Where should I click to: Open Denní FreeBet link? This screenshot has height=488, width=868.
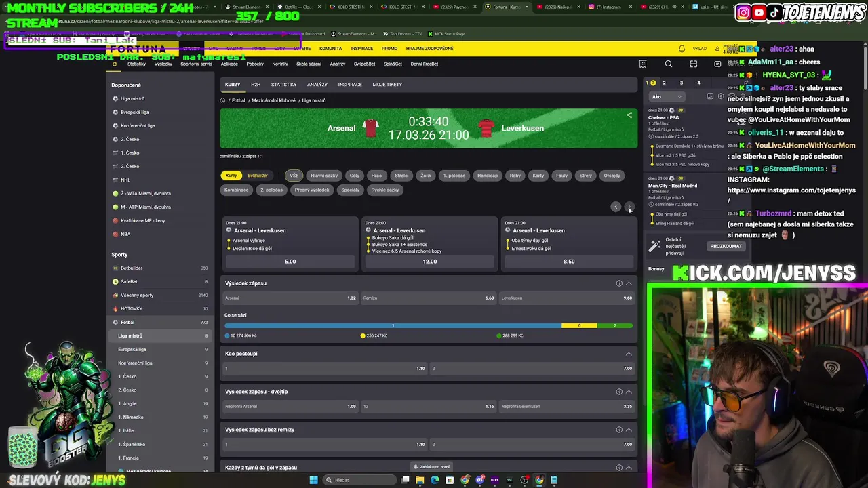tap(425, 64)
